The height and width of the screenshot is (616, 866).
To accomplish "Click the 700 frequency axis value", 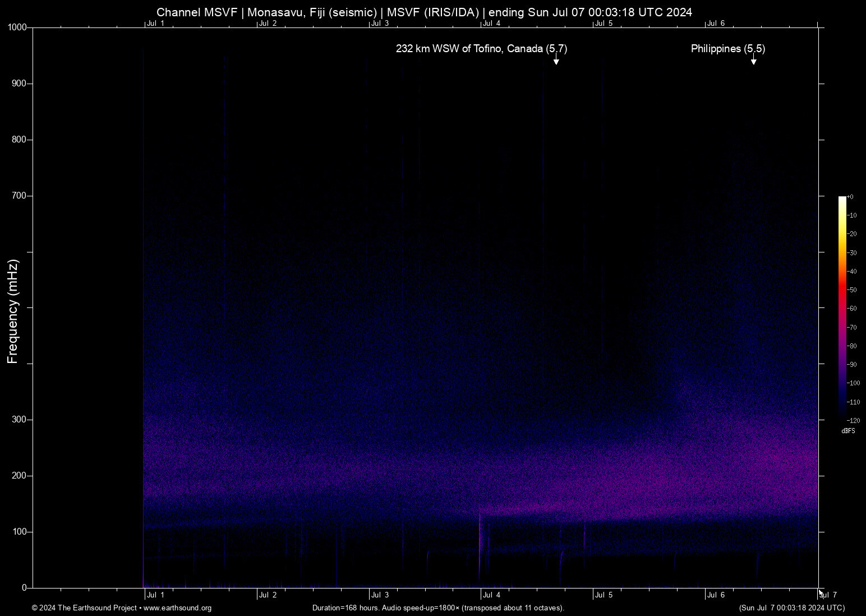I will coord(20,196).
